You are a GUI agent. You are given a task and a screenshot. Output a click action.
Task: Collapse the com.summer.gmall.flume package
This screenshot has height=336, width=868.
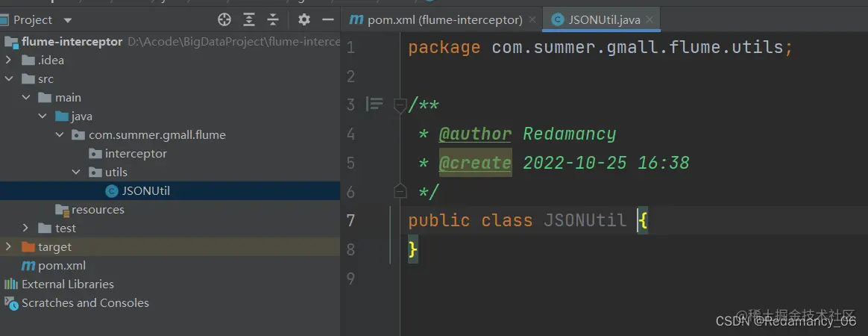[60, 135]
